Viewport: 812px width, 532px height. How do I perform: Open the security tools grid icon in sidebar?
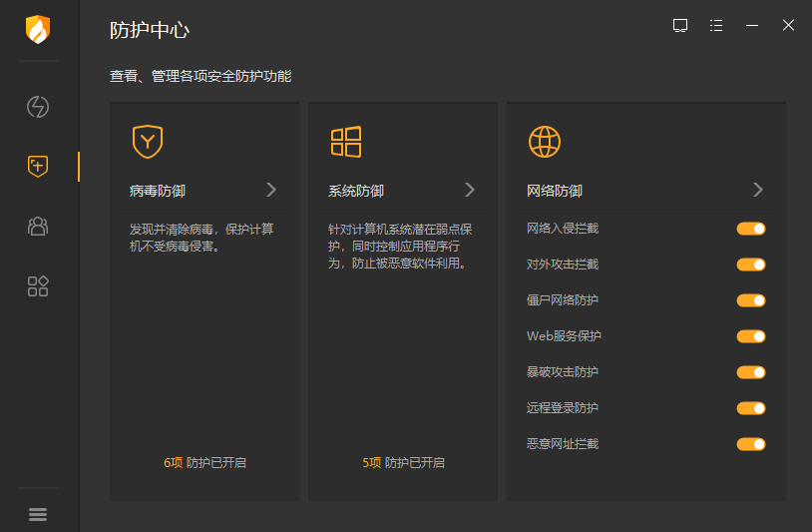click(x=38, y=287)
